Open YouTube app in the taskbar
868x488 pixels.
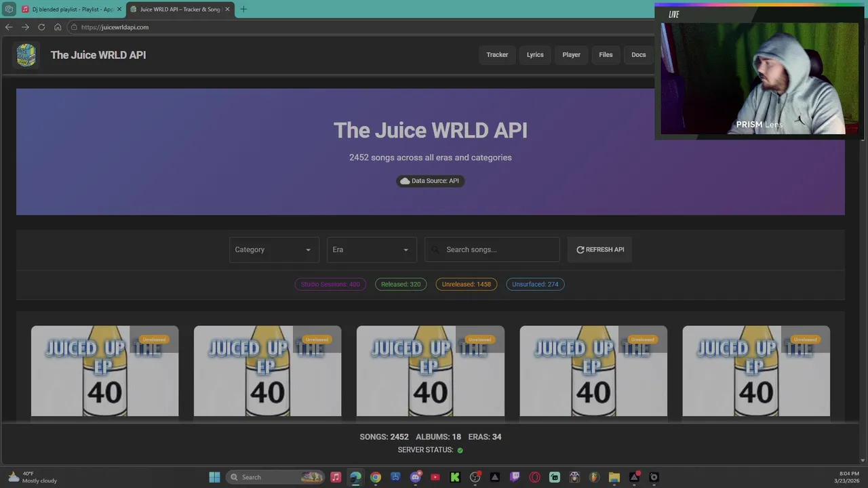click(x=435, y=477)
